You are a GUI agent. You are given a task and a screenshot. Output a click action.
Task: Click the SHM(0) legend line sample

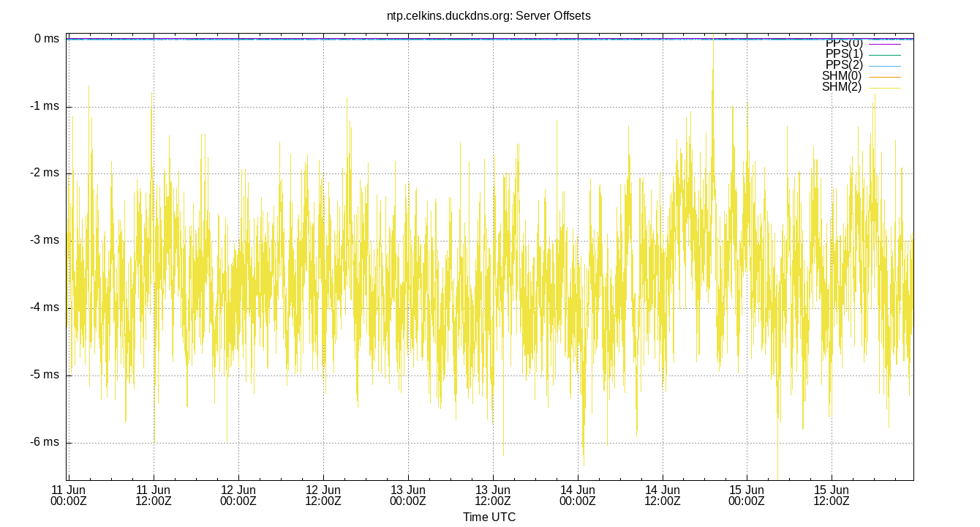(885, 77)
